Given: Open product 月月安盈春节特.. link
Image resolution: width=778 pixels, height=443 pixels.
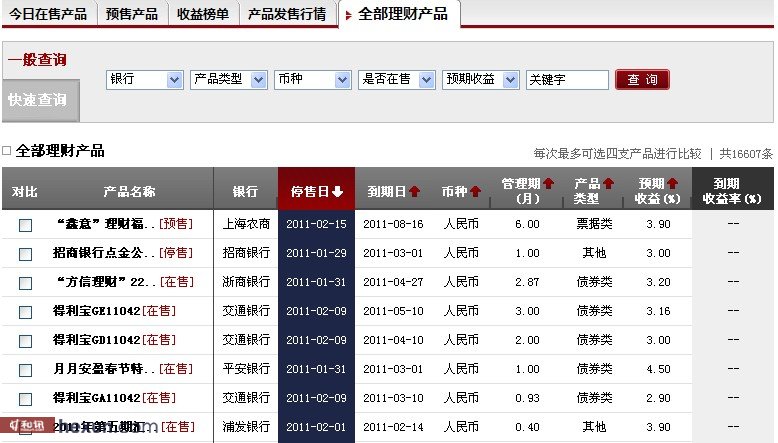Looking at the screenshot, I should [x=104, y=369].
